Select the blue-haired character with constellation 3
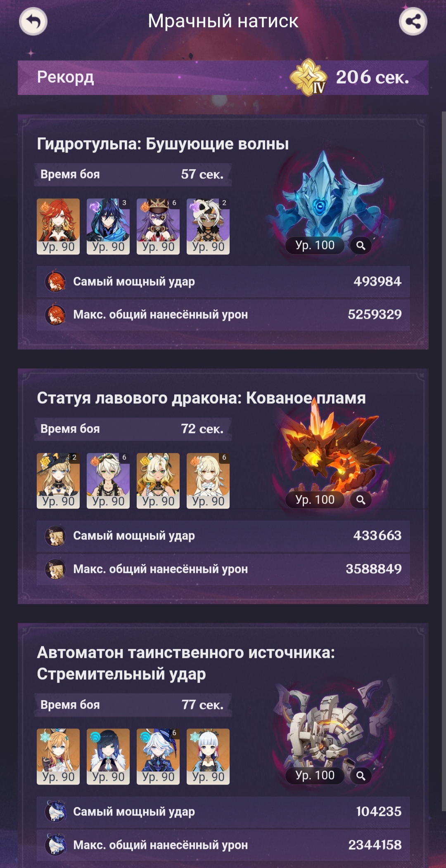 coord(108,226)
